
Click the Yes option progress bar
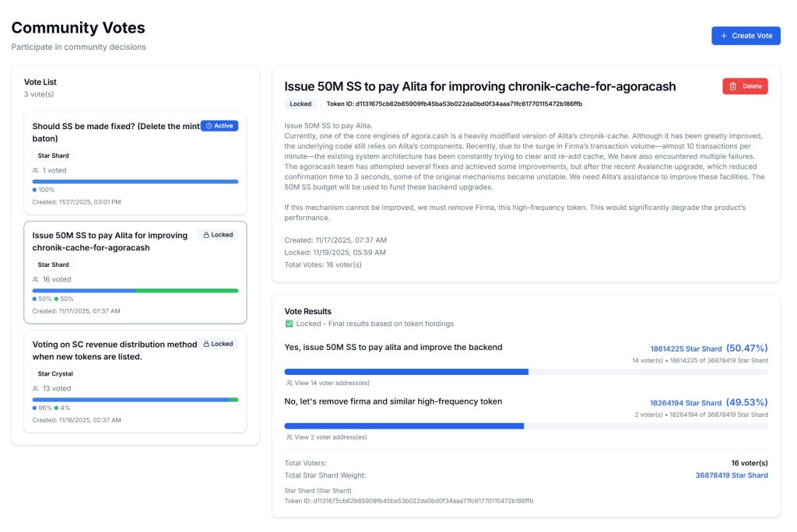[525, 372]
